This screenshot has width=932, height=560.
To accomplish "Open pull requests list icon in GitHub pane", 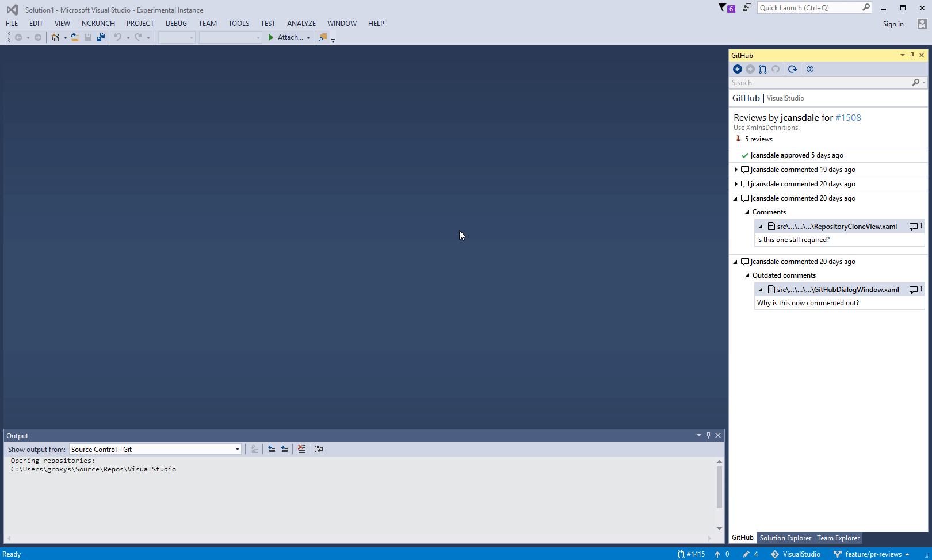I will coord(763,69).
